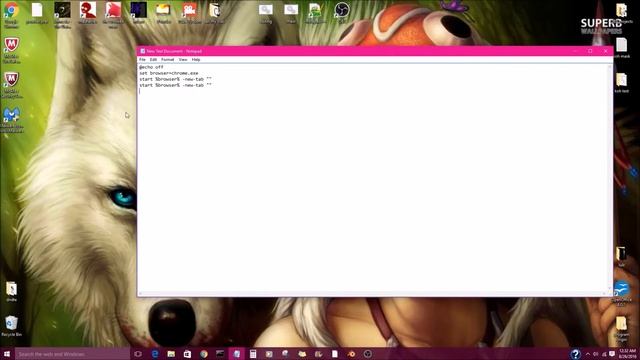Viewport: 640px width, 360px height.
Task: Open OBS Studio from the taskbar
Action: (368, 354)
